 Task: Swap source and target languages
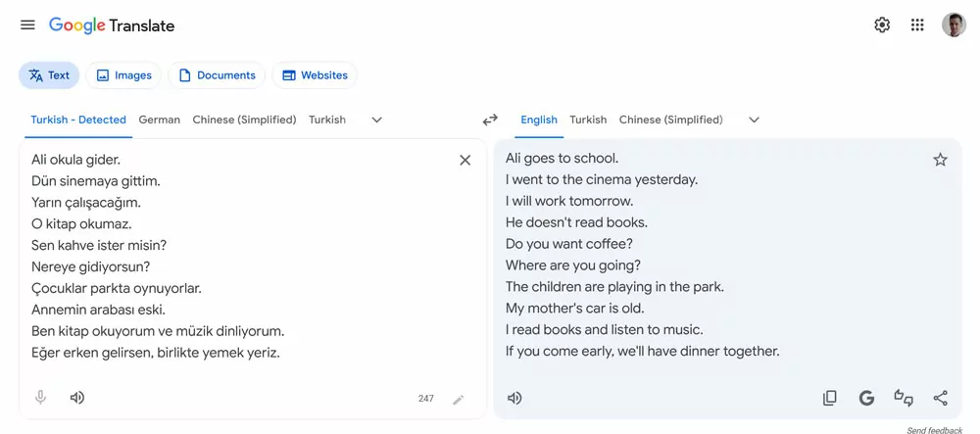(x=490, y=120)
